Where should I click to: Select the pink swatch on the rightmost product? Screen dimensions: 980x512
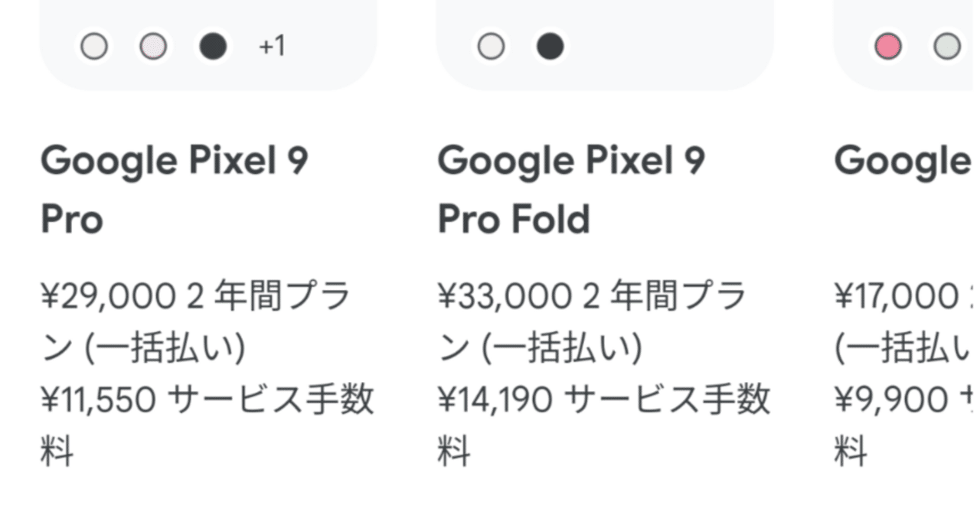point(887,46)
